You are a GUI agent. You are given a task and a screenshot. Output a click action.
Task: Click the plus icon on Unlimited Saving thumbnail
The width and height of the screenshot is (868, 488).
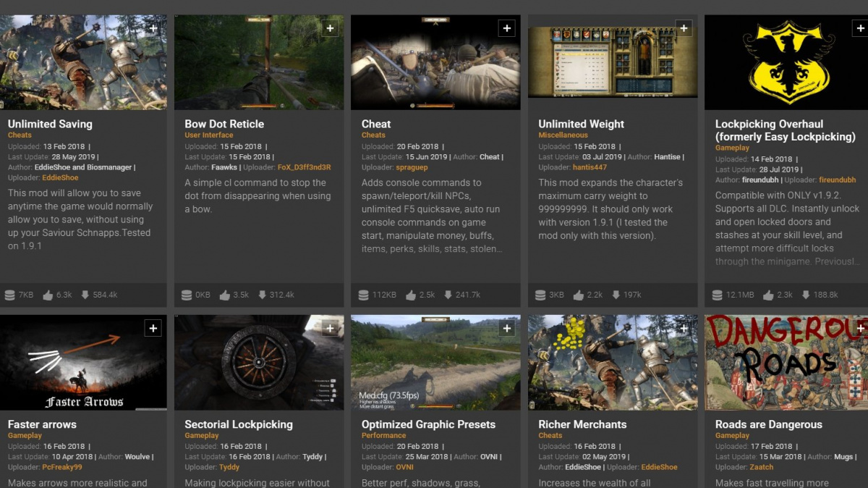coord(153,28)
